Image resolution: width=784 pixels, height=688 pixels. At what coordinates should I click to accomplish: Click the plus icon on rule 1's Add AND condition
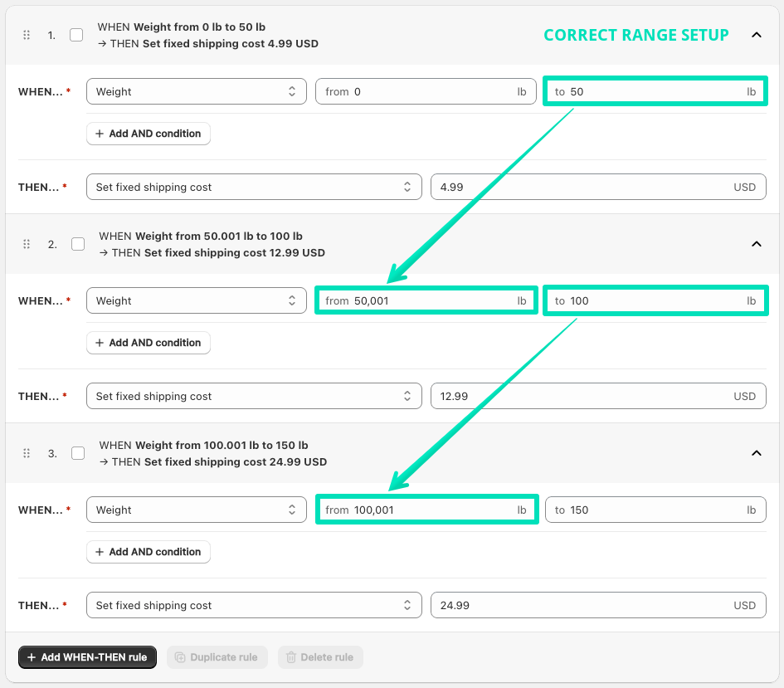[101, 134]
